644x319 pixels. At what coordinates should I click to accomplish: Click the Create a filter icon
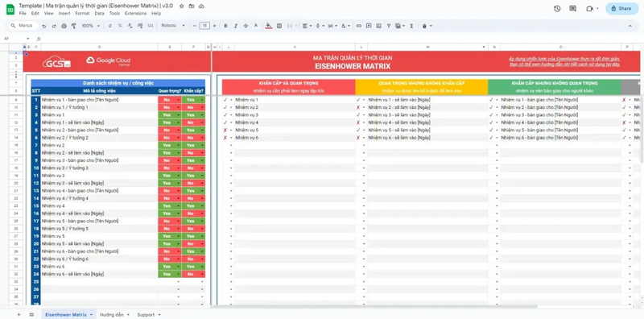click(389, 26)
